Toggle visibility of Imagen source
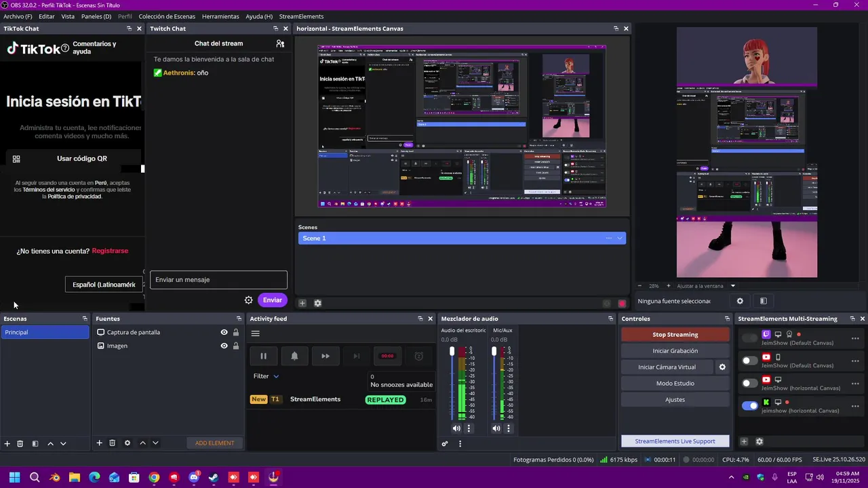Viewport: 868px width, 488px height. click(224, 346)
